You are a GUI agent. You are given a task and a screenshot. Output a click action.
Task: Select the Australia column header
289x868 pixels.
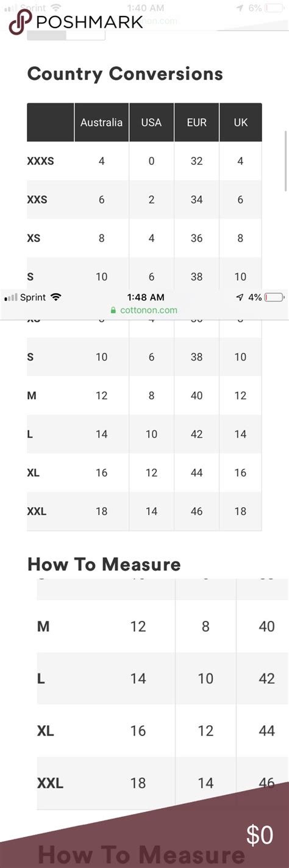(x=102, y=122)
